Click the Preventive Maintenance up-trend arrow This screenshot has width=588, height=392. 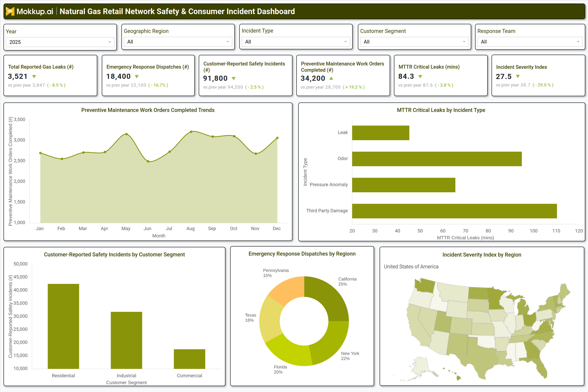click(331, 78)
